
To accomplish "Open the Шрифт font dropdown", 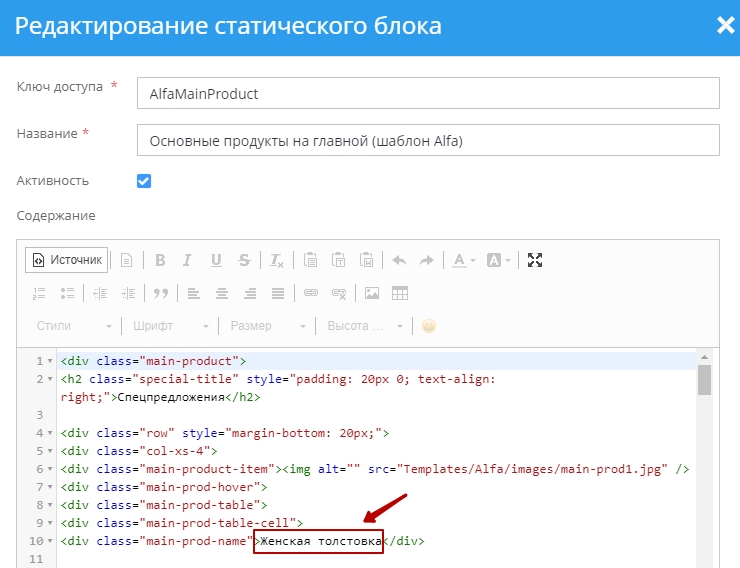I will click(168, 326).
